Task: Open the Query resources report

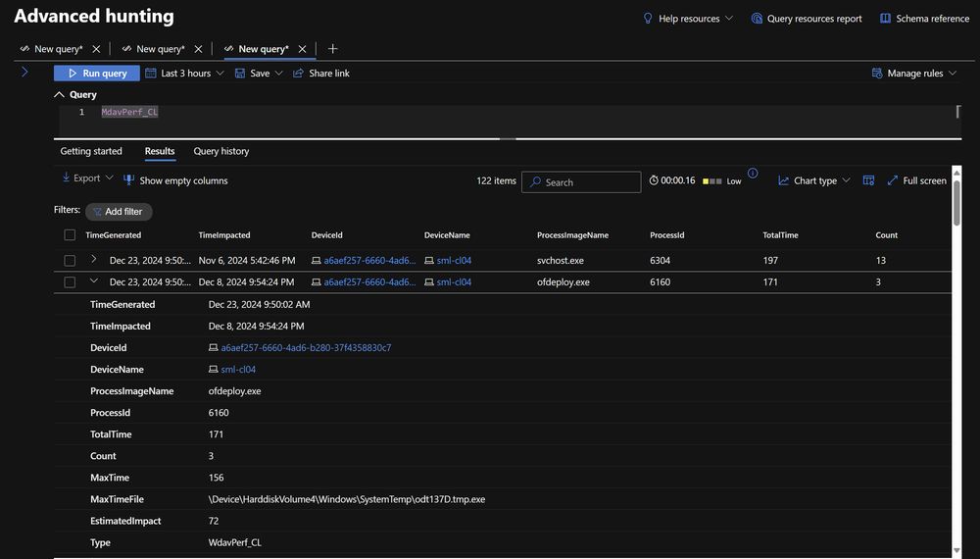Action: [807, 18]
